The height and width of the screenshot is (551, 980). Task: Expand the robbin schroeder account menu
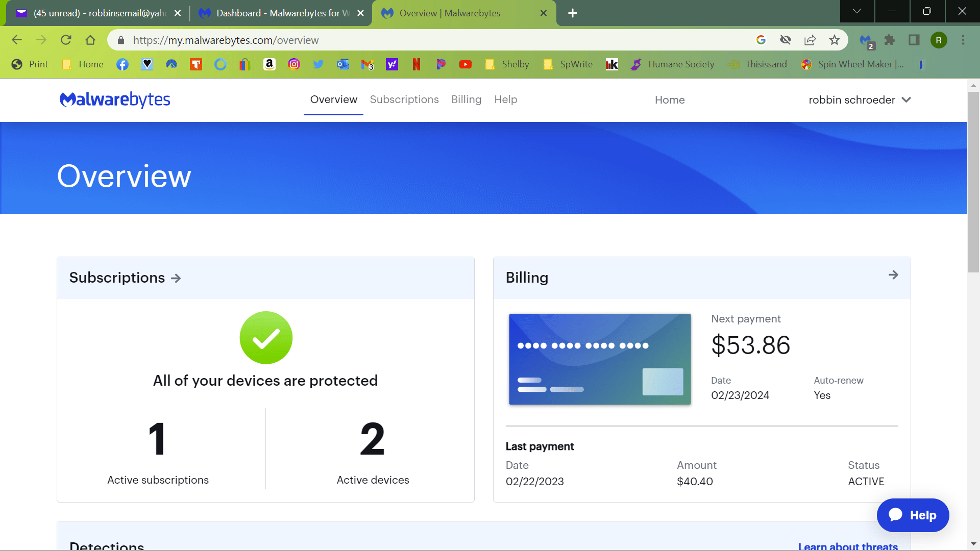860,100
